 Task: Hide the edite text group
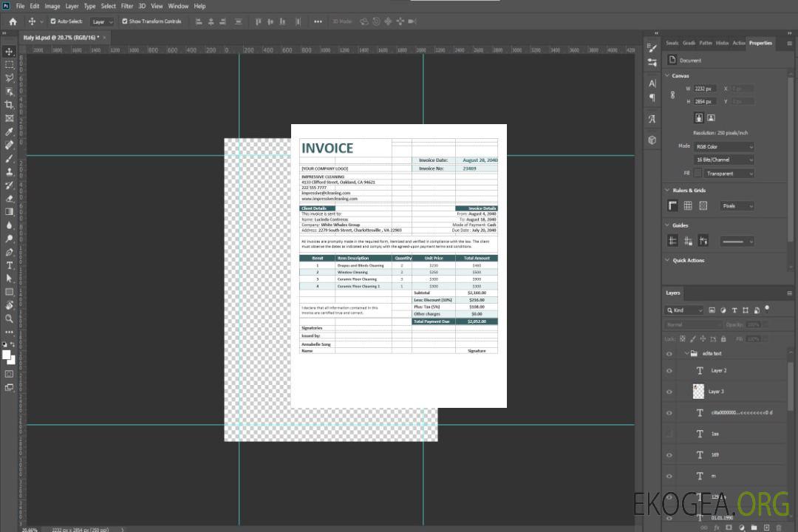[669, 354]
